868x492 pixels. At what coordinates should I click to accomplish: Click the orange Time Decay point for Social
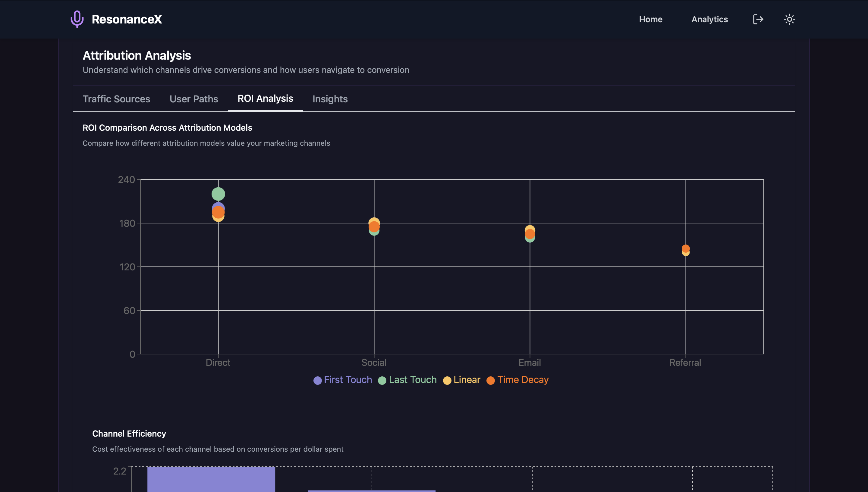point(374,227)
